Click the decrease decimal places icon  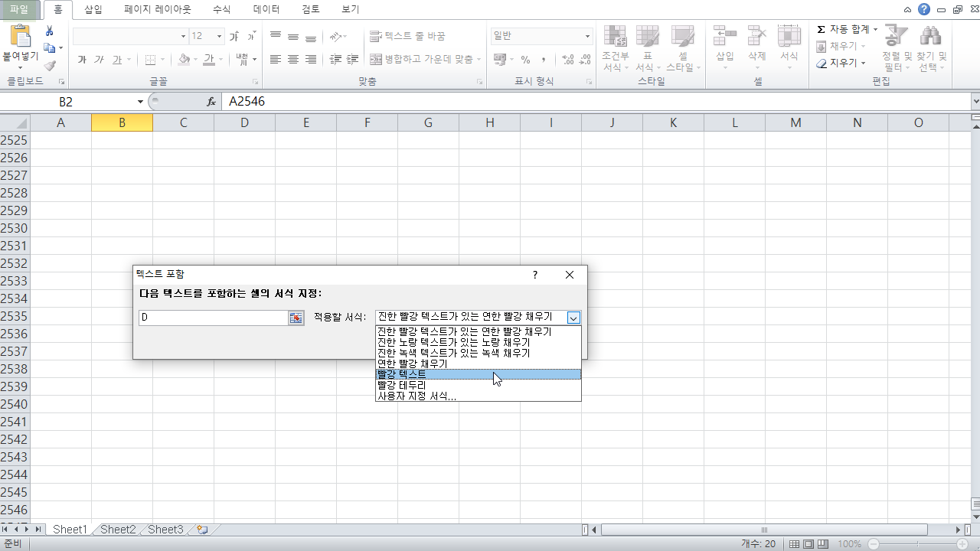pos(586,60)
